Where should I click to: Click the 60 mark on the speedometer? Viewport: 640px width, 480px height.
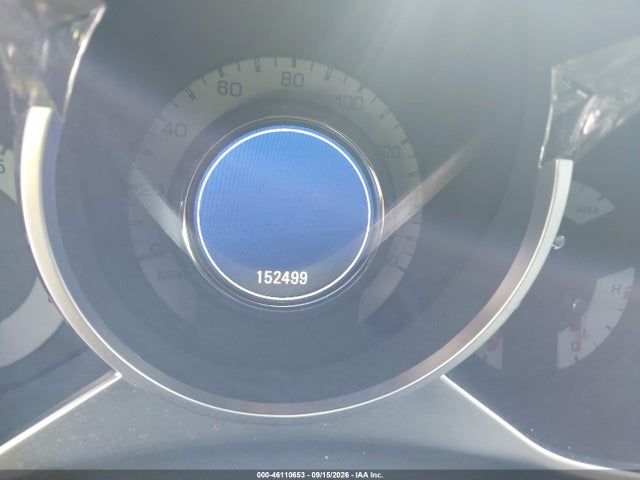(x=229, y=88)
